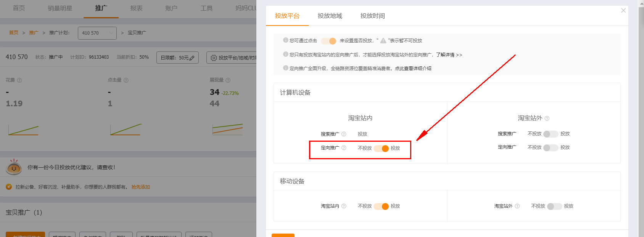
Task: Switch to the 投放时间 tab
Action: click(373, 16)
